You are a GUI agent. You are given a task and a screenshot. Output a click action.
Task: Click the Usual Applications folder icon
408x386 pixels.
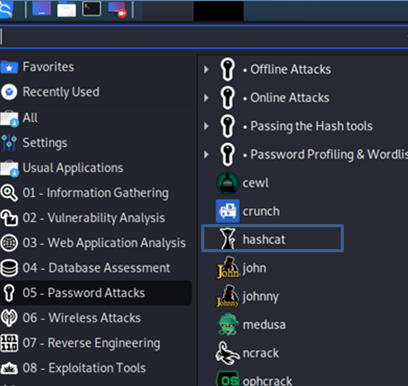tap(9, 168)
